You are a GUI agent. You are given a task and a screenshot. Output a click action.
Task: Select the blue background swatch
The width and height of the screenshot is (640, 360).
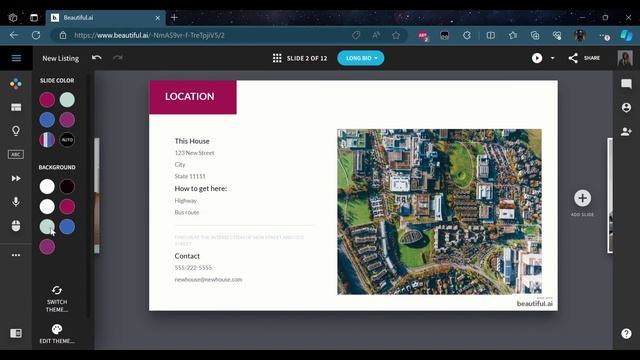click(67, 227)
